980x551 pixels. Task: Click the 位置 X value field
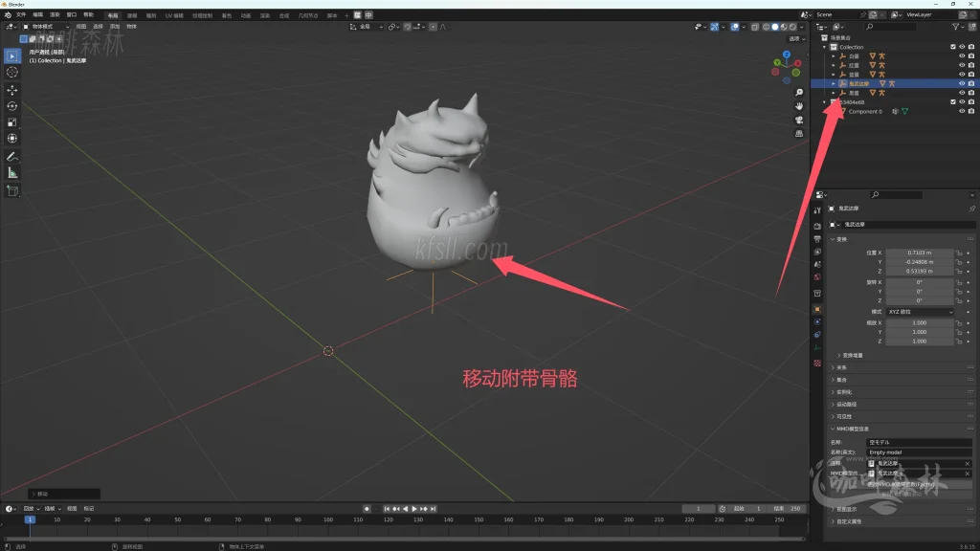click(x=919, y=253)
